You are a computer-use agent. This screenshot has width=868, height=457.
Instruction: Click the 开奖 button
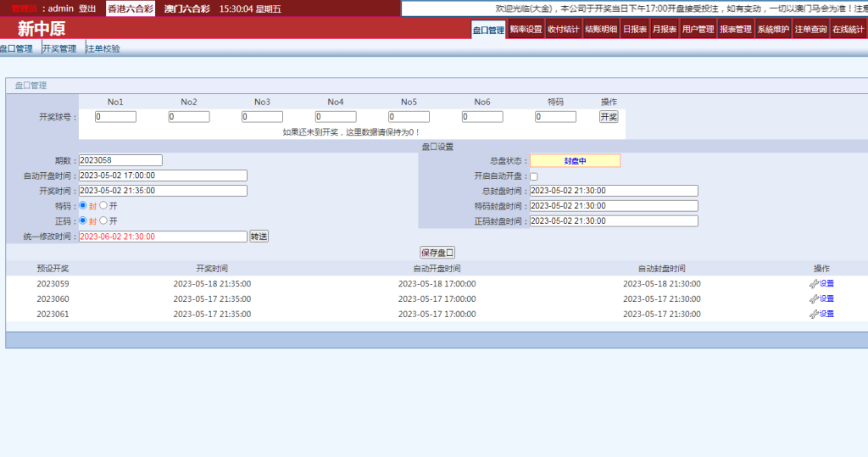[x=609, y=117]
